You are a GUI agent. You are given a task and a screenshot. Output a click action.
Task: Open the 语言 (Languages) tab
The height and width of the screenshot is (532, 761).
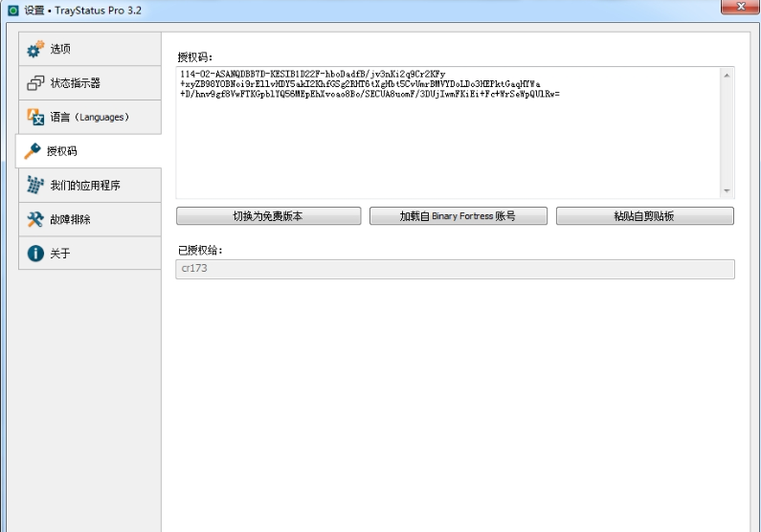tap(90, 117)
